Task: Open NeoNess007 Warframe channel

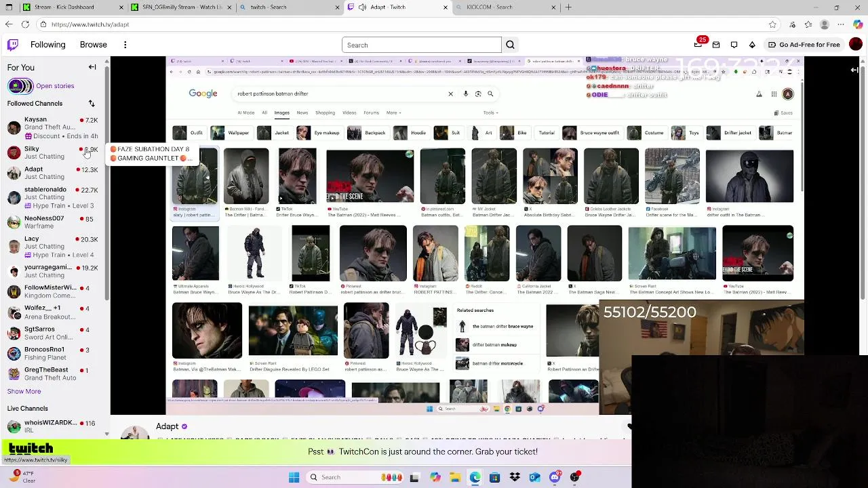Action: point(53,222)
